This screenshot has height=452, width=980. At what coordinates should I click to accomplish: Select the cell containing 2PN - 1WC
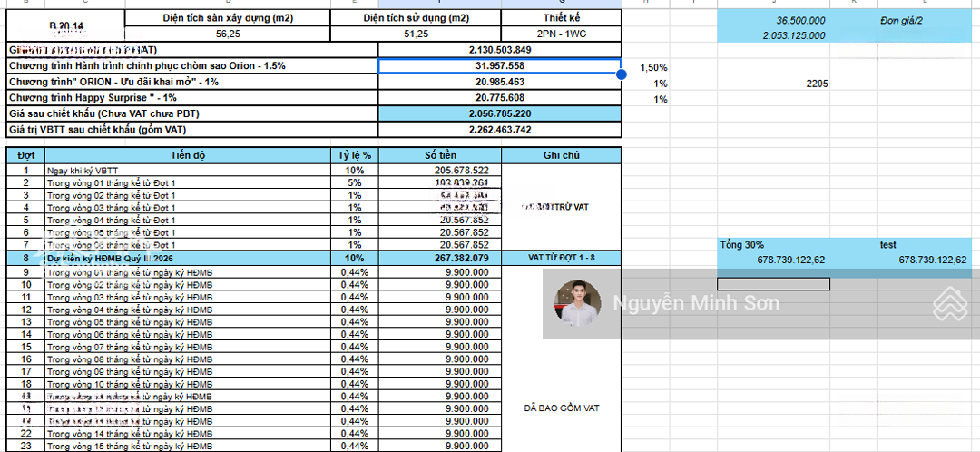(561, 34)
